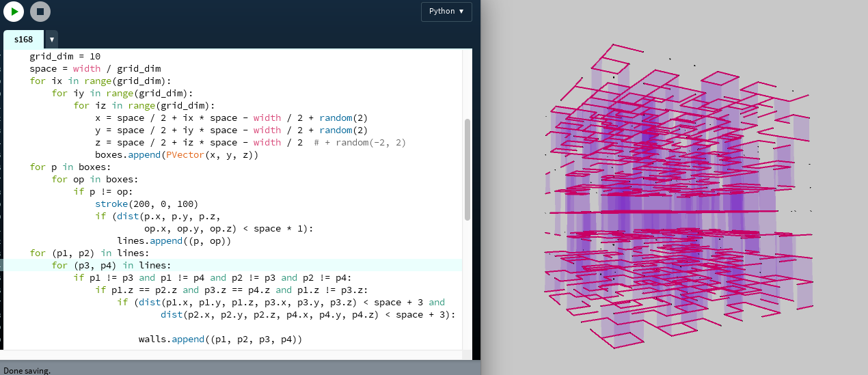868x375 pixels.
Task: Click the 'boxes.append(PVector(x, y, z))' line
Action: [176, 154]
